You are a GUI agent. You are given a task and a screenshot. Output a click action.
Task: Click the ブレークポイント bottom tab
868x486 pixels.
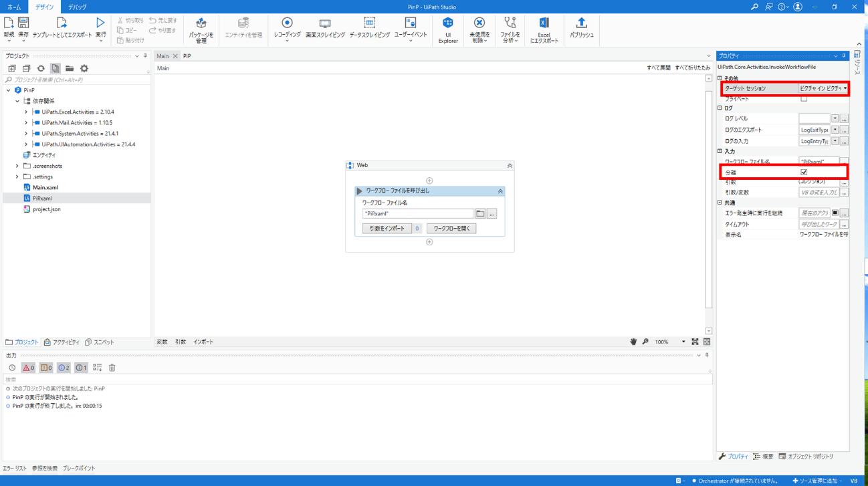79,469
